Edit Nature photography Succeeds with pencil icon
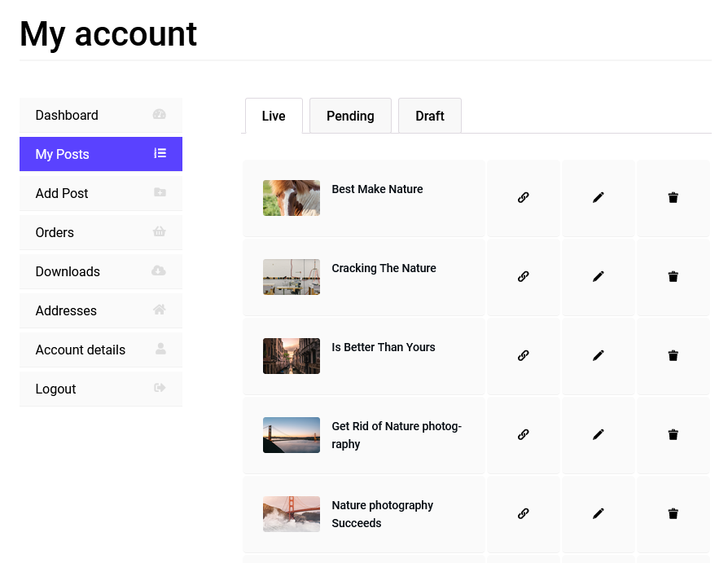 point(598,513)
